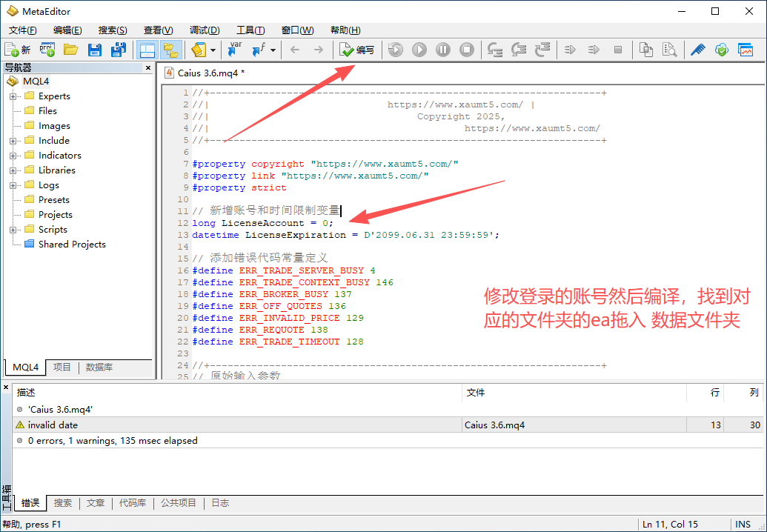Expand the Logs folder node
This screenshot has width=767, height=532.
coord(13,185)
